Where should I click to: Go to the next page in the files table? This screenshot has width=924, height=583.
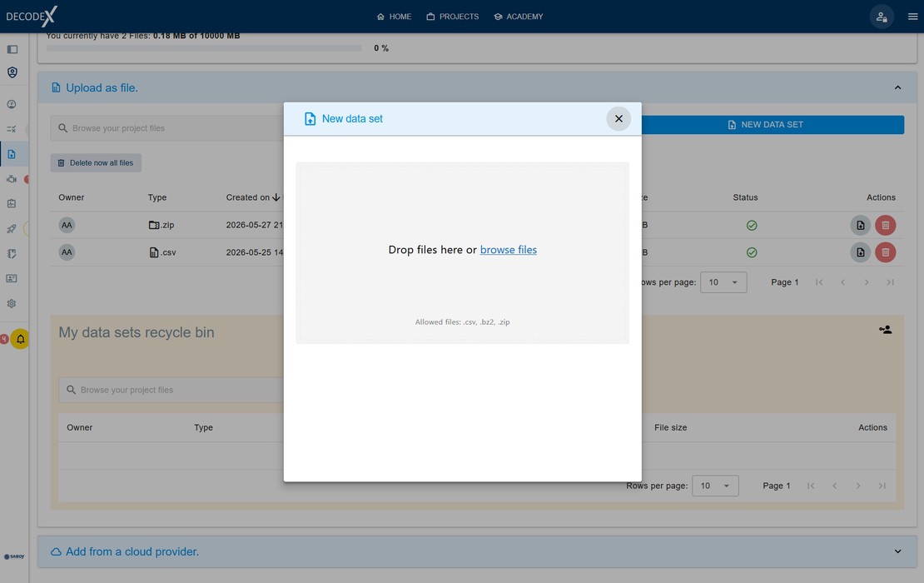point(867,282)
